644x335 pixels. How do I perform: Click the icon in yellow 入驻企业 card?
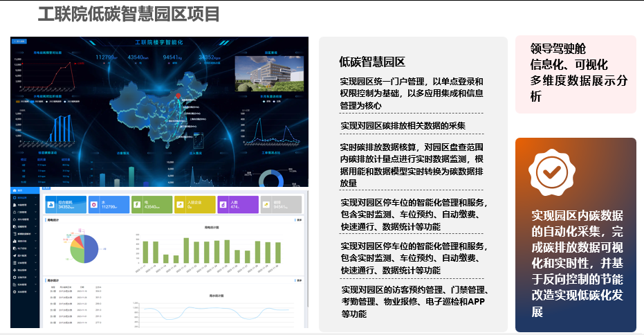pyautogui.click(x=180, y=204)
